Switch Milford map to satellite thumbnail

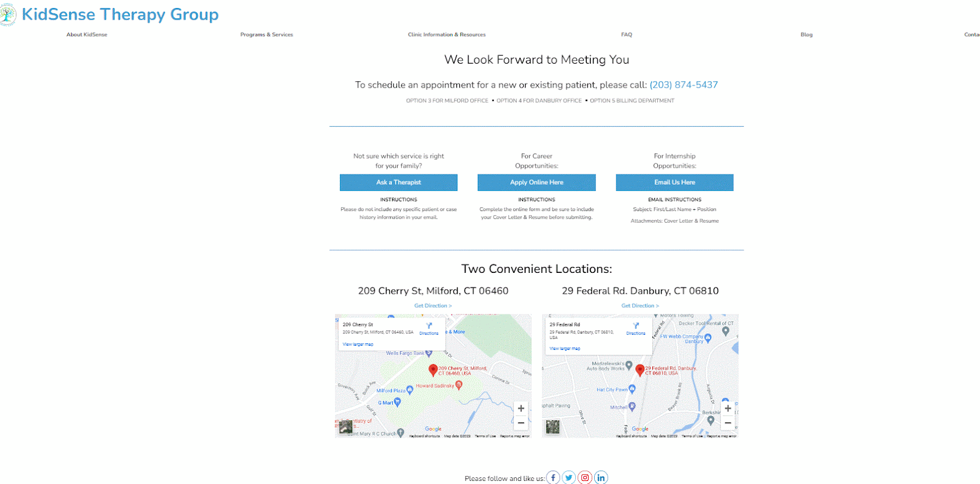(346, 426)
